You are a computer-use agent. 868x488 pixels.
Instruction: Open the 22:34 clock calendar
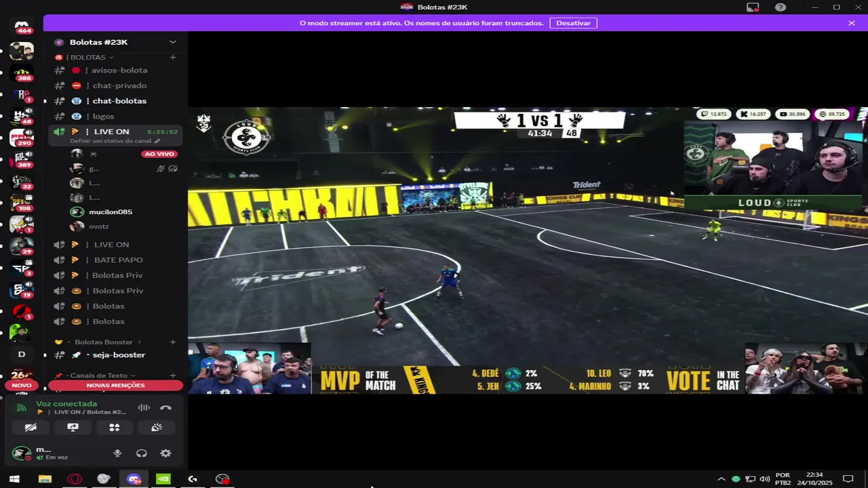[814, 479]
